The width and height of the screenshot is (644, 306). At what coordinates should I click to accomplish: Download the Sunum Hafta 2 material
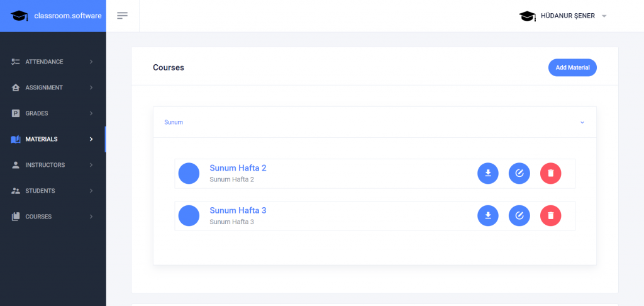click(x=488, y=173)
